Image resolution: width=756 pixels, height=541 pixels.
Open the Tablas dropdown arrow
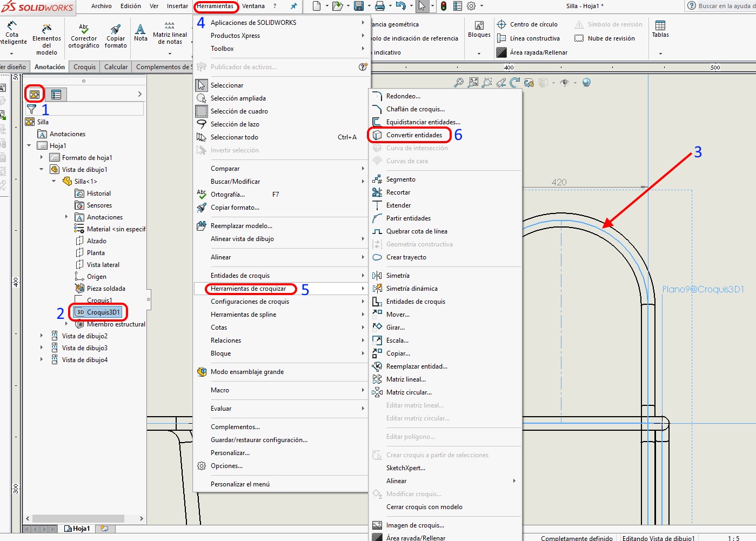click(660, 54)
